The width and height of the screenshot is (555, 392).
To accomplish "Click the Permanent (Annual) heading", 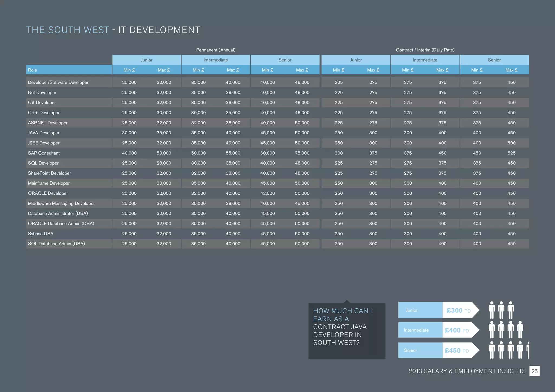I will 216,50.
